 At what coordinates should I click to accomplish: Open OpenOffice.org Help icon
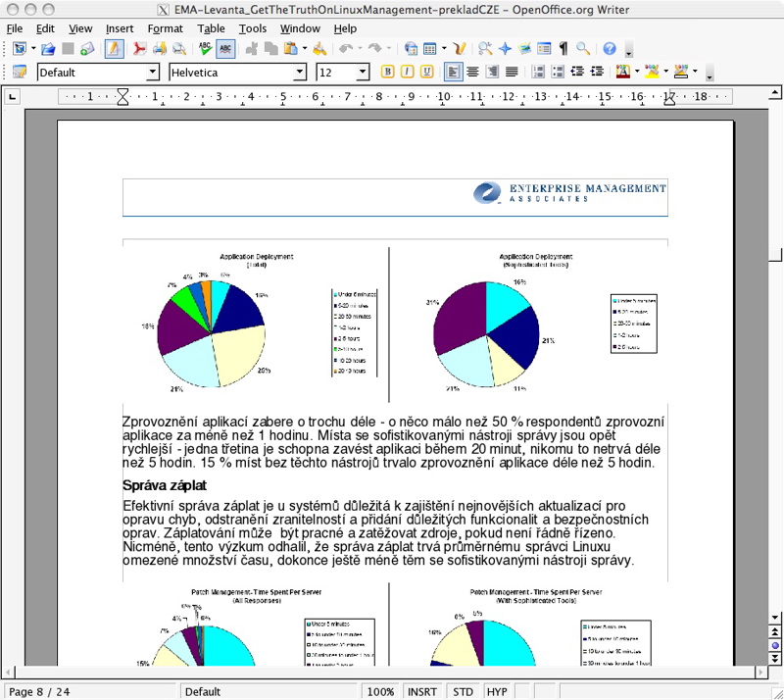(609, 49)
